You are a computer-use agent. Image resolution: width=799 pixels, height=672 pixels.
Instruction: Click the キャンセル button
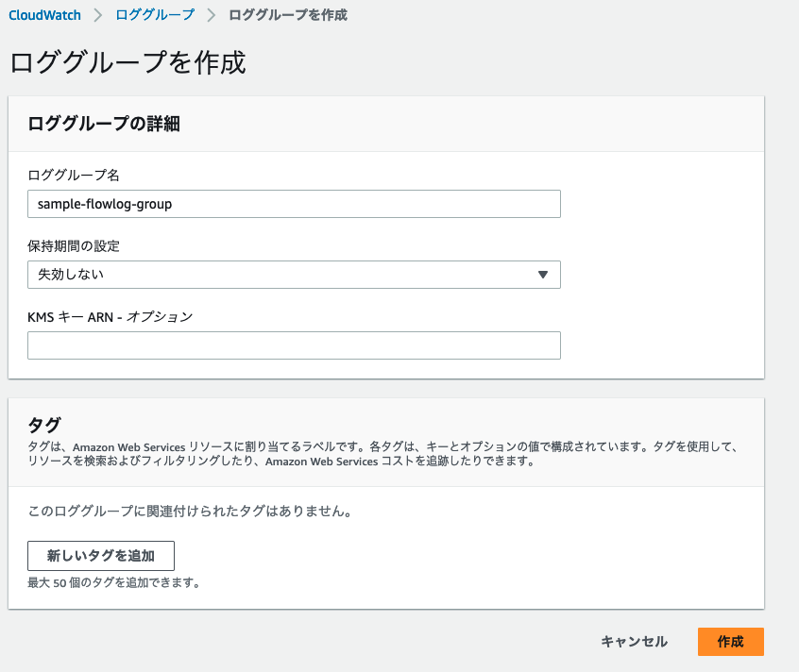pyautogui.click(x=634, y=642)
